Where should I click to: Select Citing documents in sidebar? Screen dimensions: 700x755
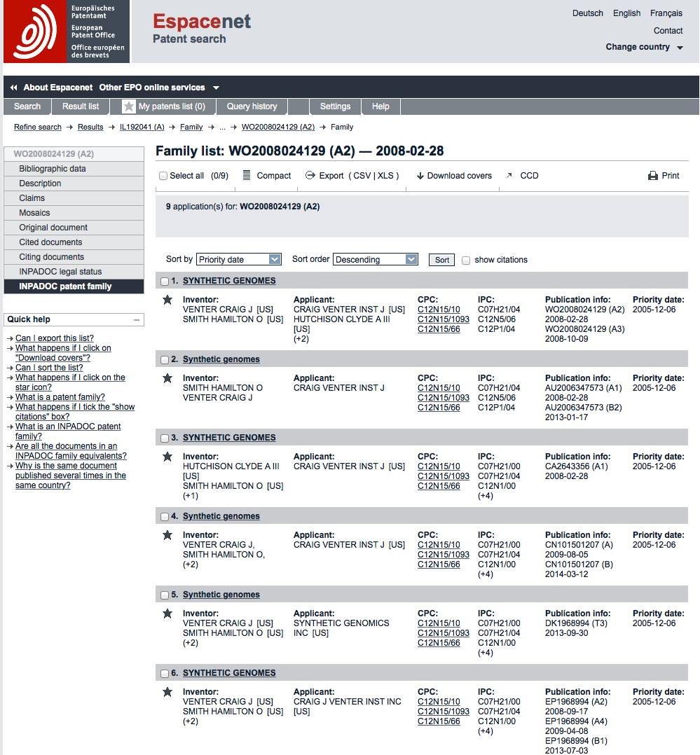click(74, 257)
